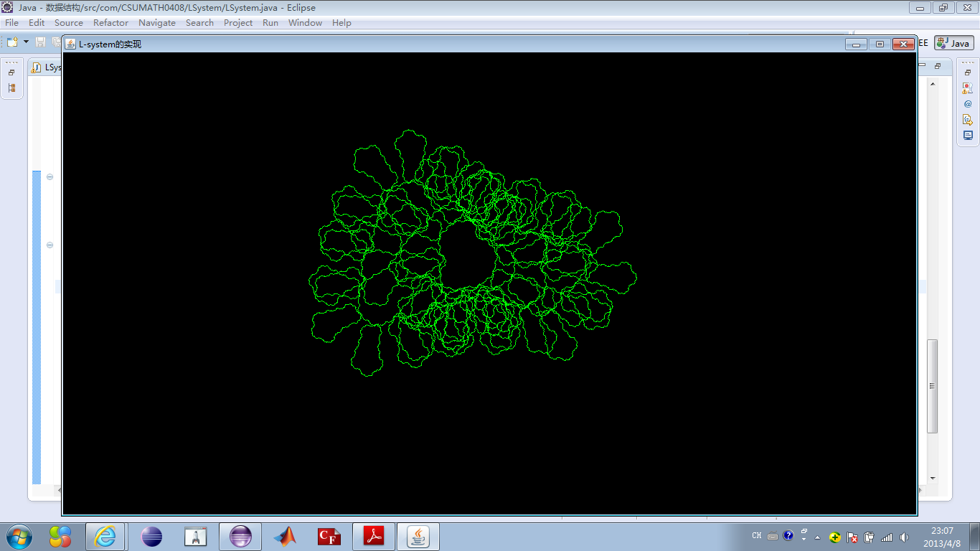The height and width of the screenshot is (551, 980).
Task: Close the L-system window
Action: click(x=904, y=44)
